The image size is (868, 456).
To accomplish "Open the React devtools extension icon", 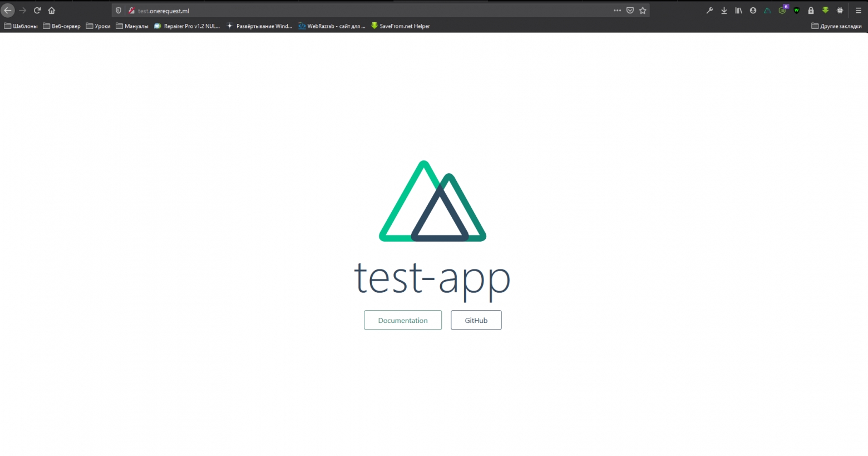I will [x=840, y=11].
